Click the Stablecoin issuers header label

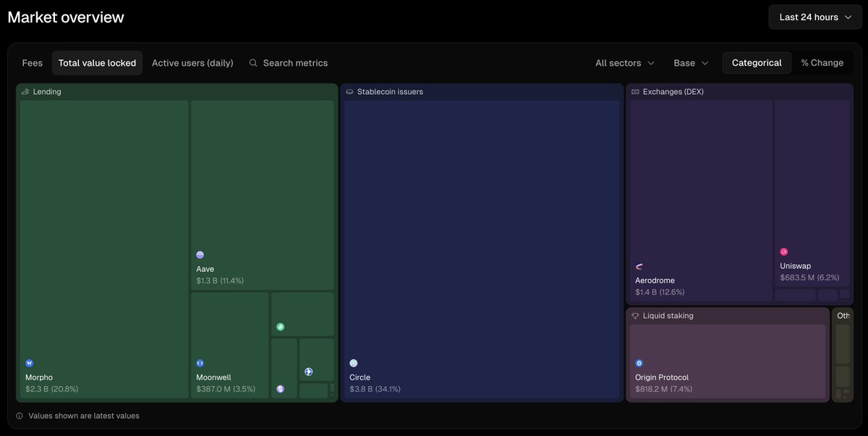point(390,92)
